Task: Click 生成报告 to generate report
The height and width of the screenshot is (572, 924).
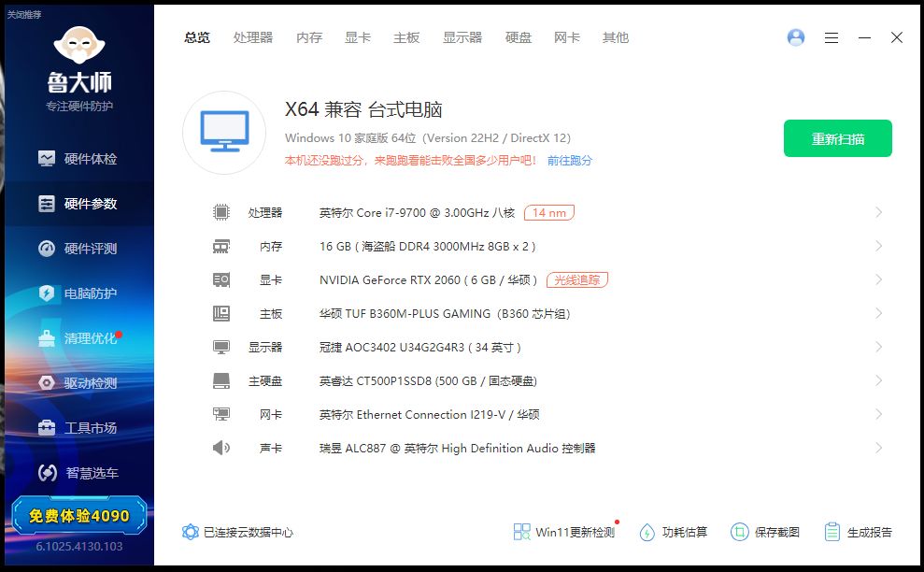Action: (x=858, y=532)
